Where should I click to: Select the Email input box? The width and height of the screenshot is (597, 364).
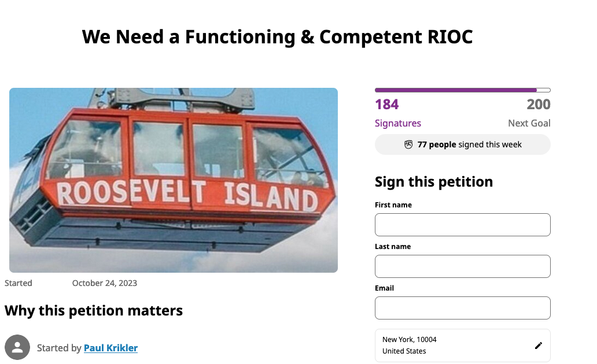(462, 308)
